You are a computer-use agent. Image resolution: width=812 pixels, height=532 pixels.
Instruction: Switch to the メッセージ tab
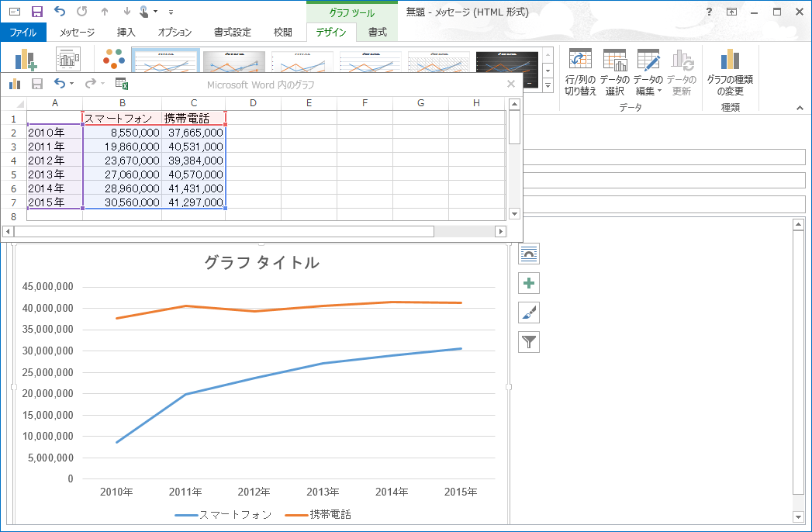(77, 32)
